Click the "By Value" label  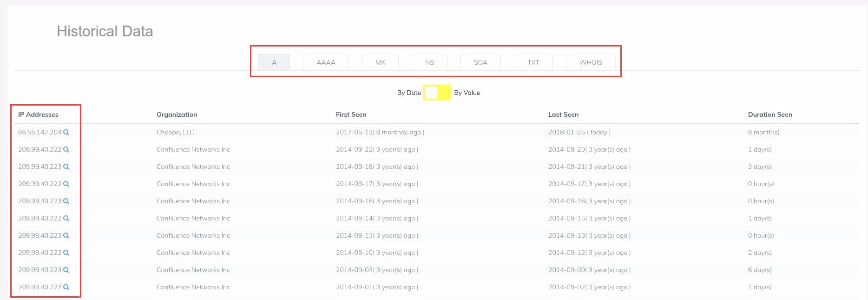[467, 93]
